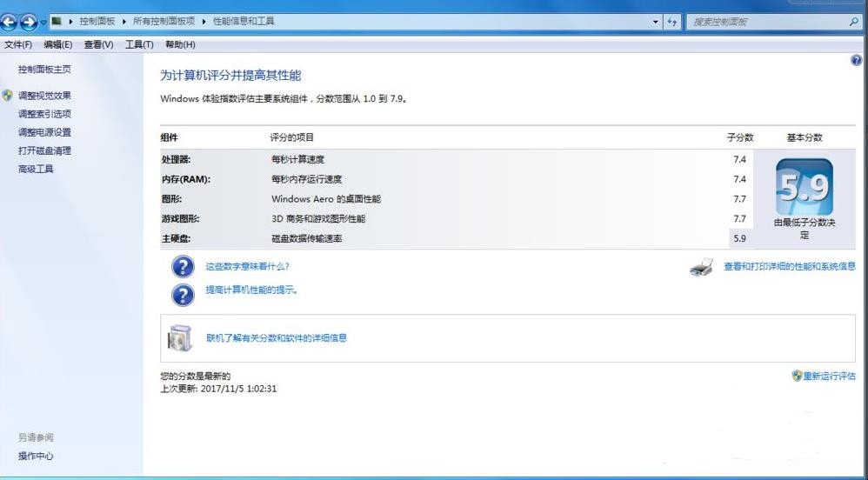
Task: Select the 游戏图形: row label
Action: pyautogui.click(x=180, y=218)
